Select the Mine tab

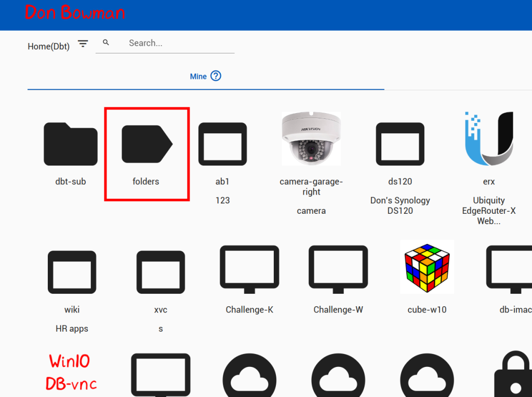tap(198, 76)
